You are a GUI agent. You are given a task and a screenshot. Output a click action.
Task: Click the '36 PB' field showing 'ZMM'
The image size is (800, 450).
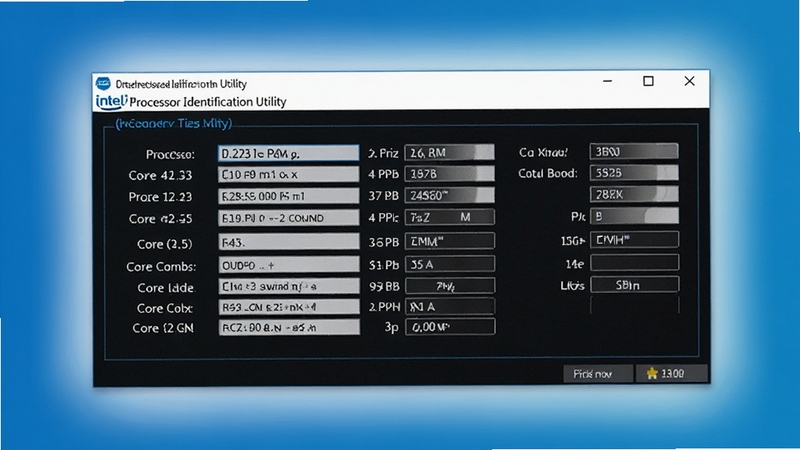[x=449, y=241]
